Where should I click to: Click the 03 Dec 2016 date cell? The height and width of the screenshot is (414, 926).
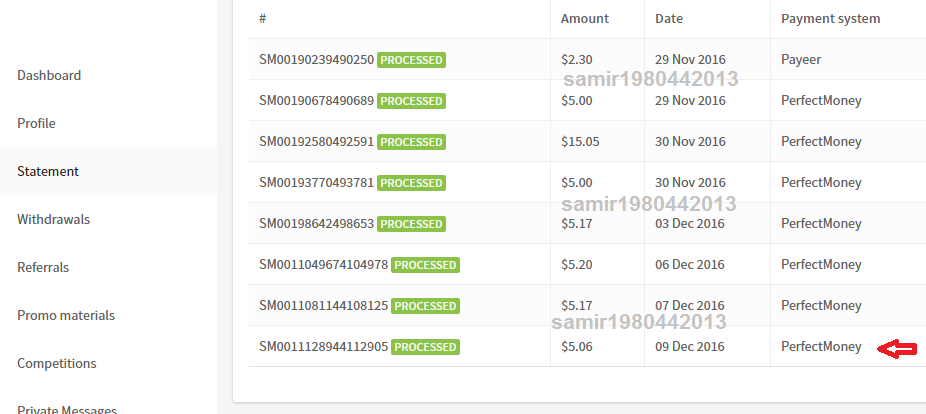pyautogui.click(x=690, y=224)
